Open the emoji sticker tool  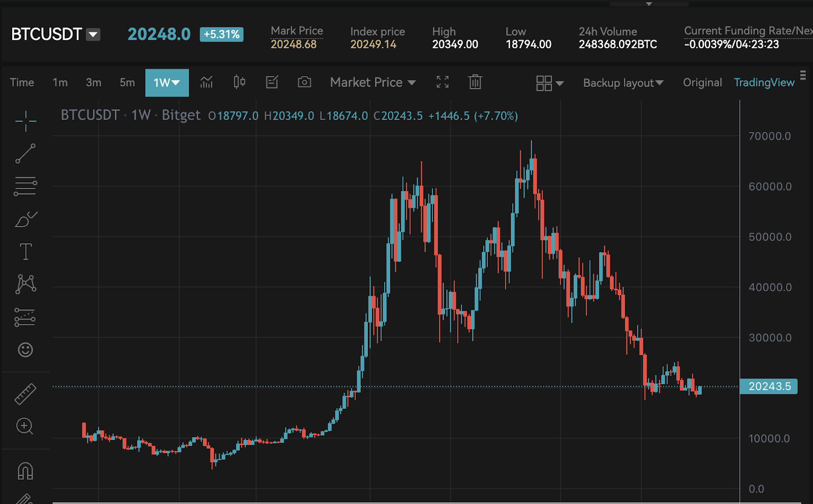point(25,350)
